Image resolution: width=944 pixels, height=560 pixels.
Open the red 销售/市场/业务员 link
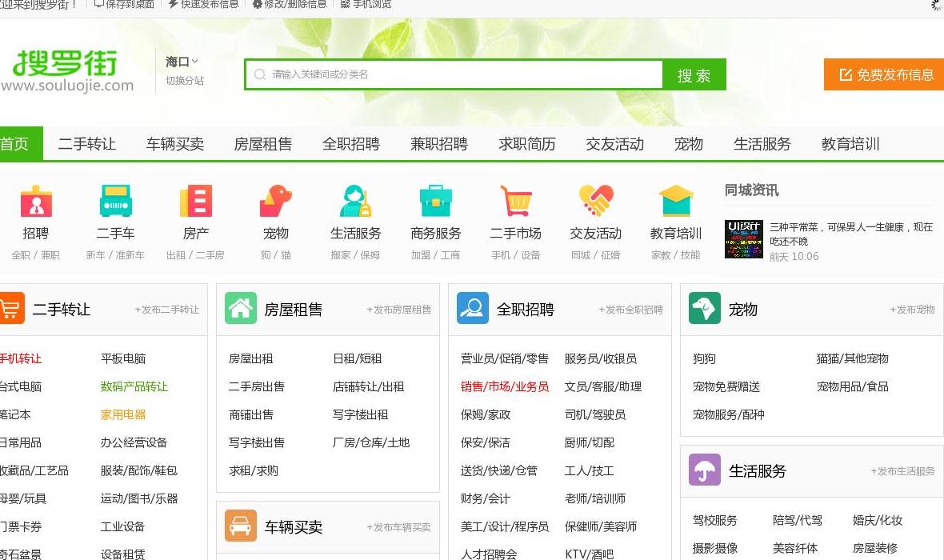[505, 386]
